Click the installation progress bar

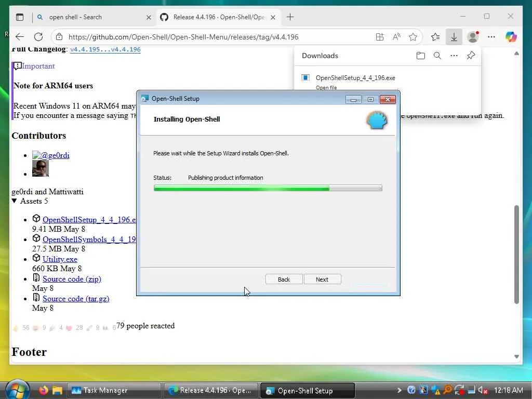click(268, 188)
